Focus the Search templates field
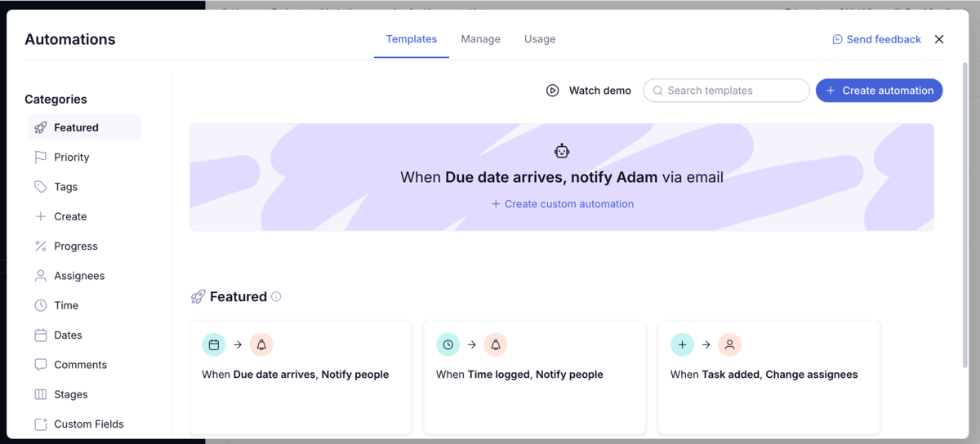980x444 pixels. (726, 91)
